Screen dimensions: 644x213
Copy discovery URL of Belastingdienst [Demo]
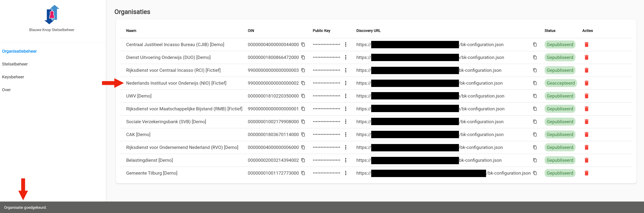pos(535,160)
